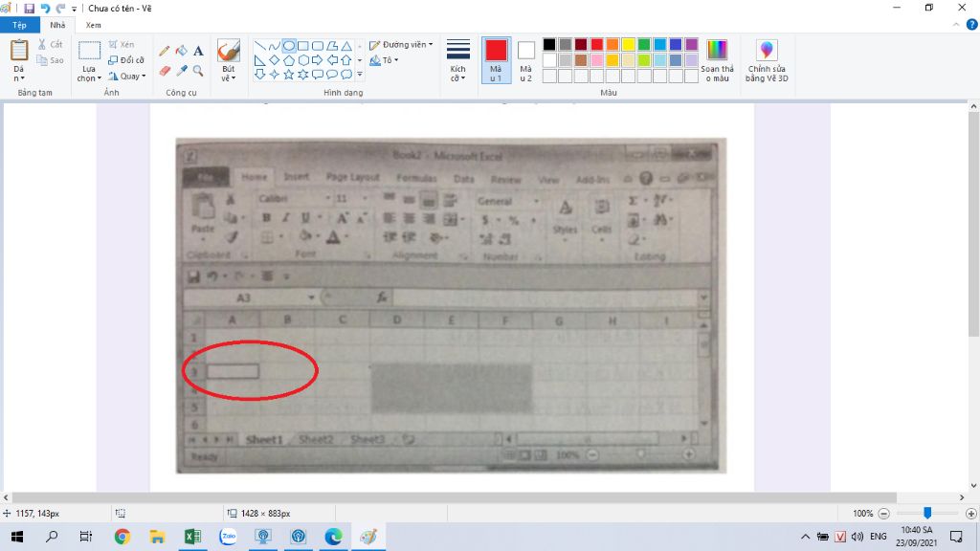The width and height of the screenshot is (980, 551).
Task: Open Google Chrome from the taskbar
Action: click(x=122, y=536)
